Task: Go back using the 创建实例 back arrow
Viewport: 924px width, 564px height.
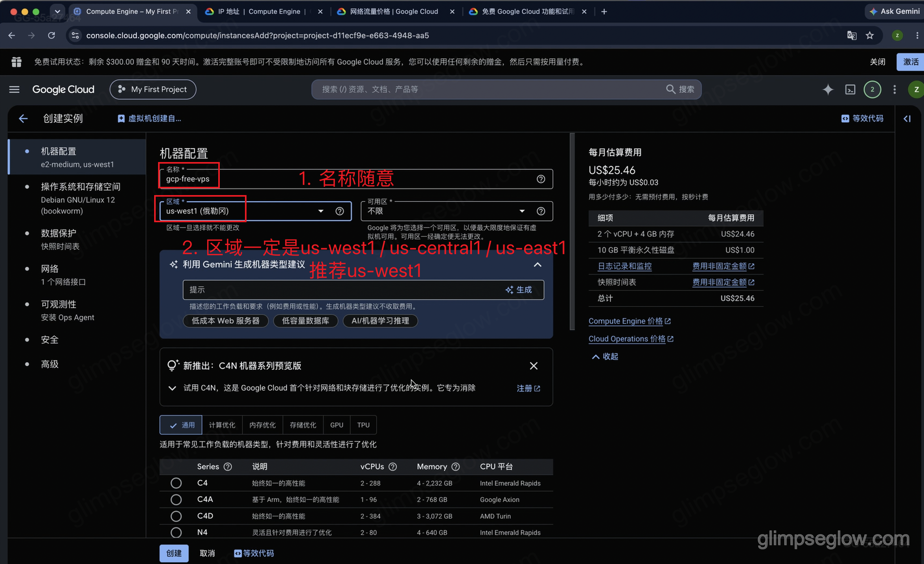Action: coord(23,118)
